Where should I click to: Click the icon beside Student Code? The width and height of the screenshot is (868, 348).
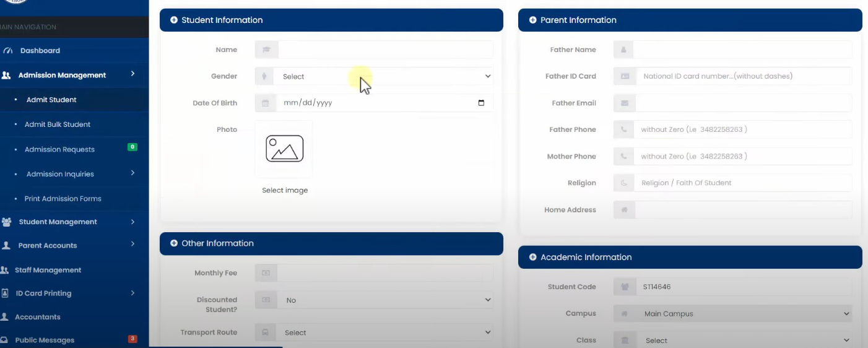click(x=625, y=287)
